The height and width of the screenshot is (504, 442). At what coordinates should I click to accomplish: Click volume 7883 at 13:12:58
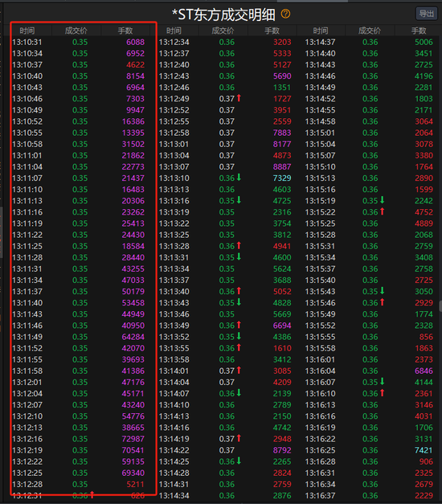282,133
